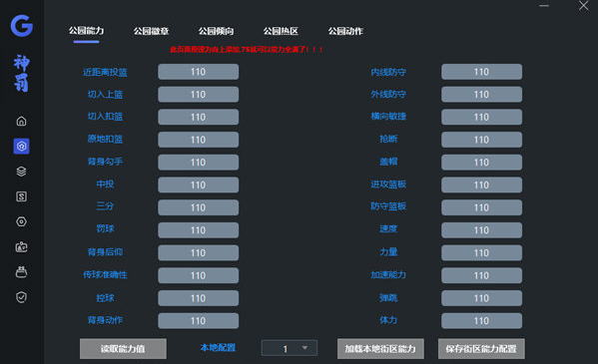Click the 罚球 value field

[199, 230]
